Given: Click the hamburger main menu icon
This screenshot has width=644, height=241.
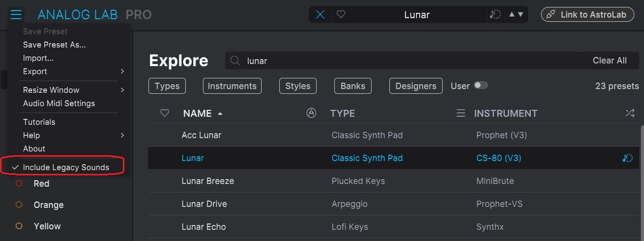Looking at the screenshot, I should tap(16, 14).
